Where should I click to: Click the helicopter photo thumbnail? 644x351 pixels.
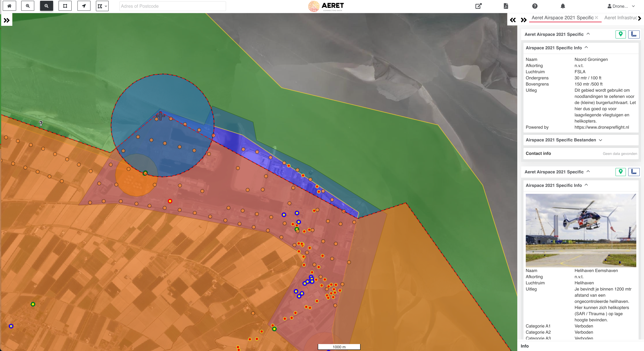coord(581,230)
